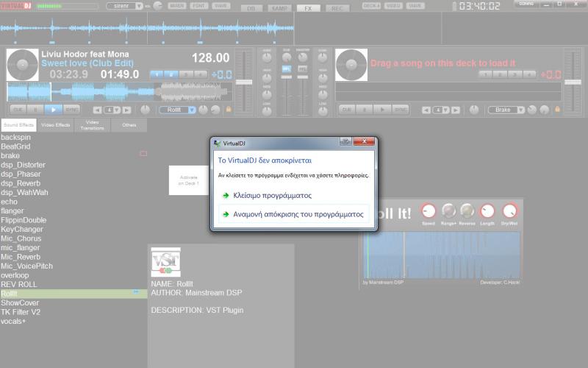
Task: Click the left deck keylock padlock icon
Action: click(229, 109)
